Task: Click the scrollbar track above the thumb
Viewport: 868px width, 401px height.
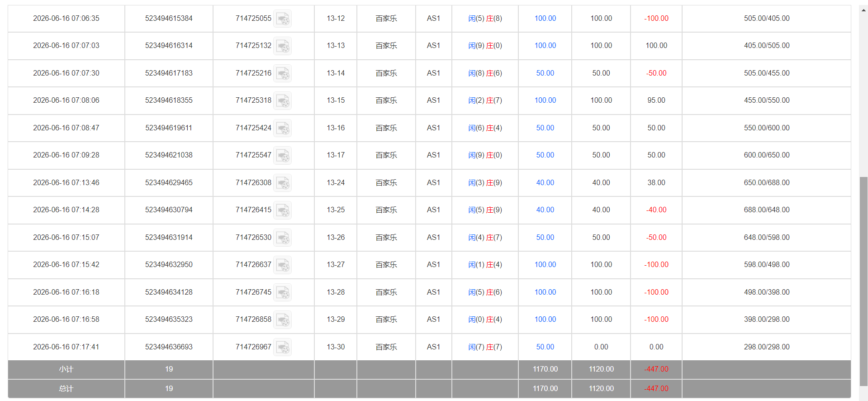Action: pos(863,95)
